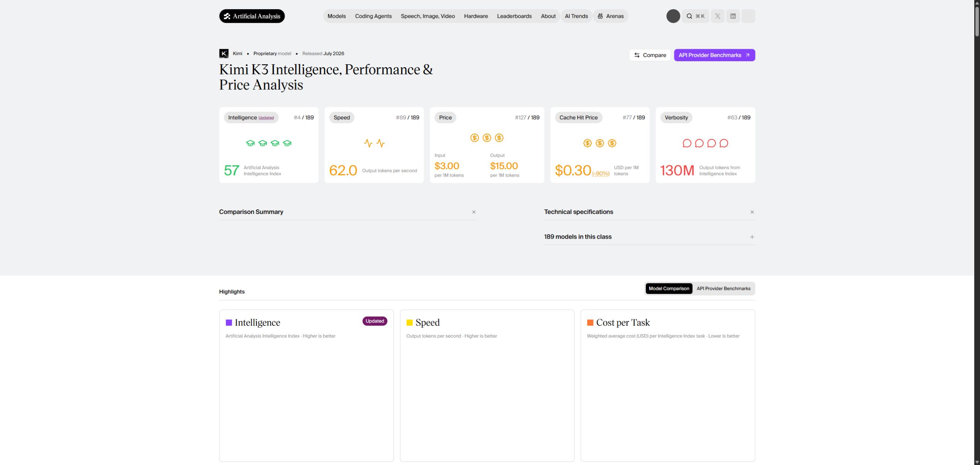This screenshot has height=465, width=980.
Task: Open the Arenas page
Action: pyautogui.click(x=610, y=16)
